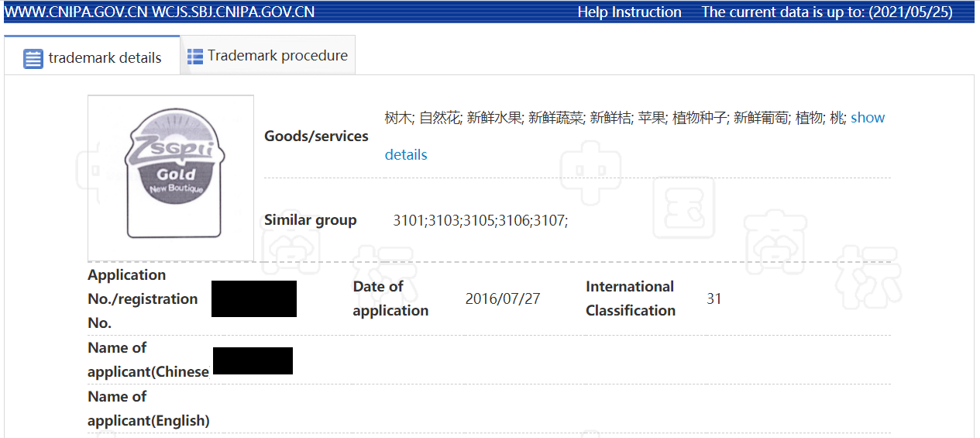Click WWW.CNIPA.GOV.CN header link
The height and width of the screenshot is (438, 980).
pyautogui.click(x=77, y=12)
